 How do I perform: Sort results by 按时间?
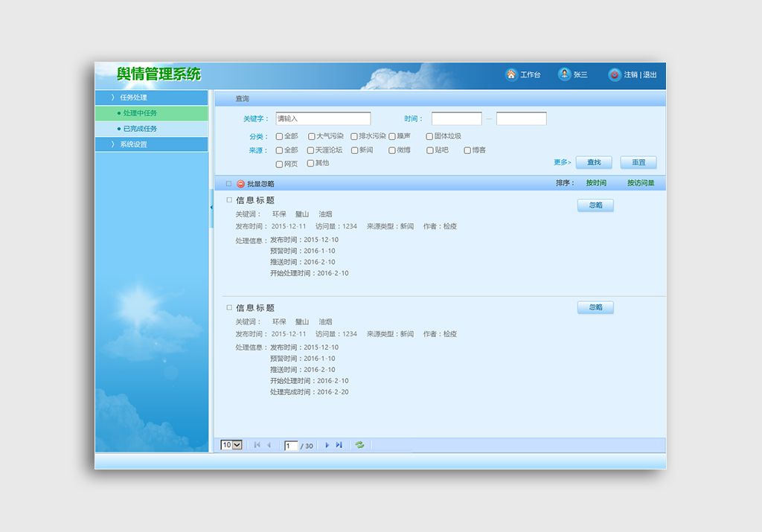pyautogui.click(x=596, y=183)
